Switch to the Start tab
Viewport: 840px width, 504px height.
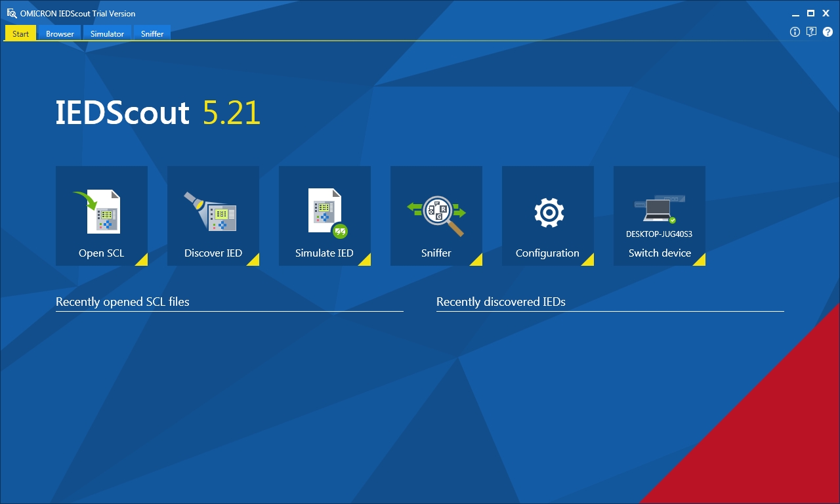pyautogui.click(x=21, y=33)
